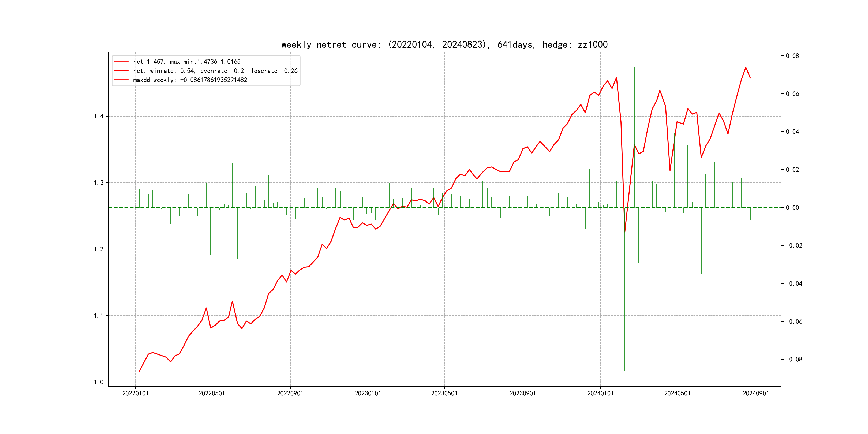The image size is (868, 434).
Task: Click the 0.00 right axis label
Action: pyautogui.click(x=792, y=208)
